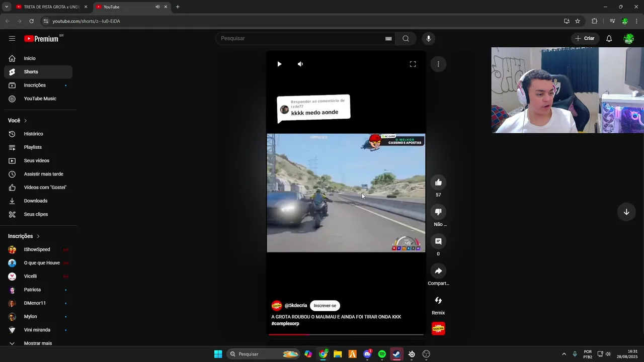Play the paused Short
The width and height of the screenshot is (644, 362).
[279, 64]
